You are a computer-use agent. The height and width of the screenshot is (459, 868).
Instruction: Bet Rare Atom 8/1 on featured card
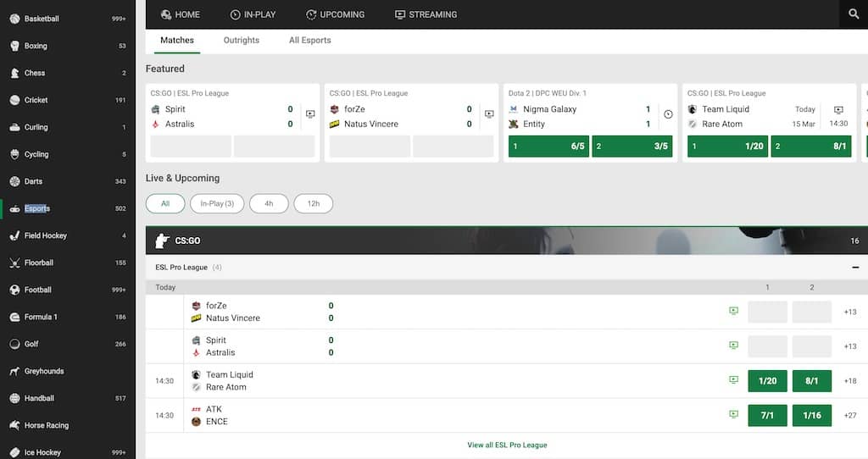coord(811,146)
